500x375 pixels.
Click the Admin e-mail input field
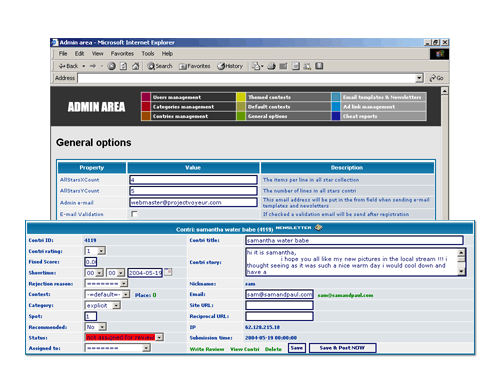[193, 202]
